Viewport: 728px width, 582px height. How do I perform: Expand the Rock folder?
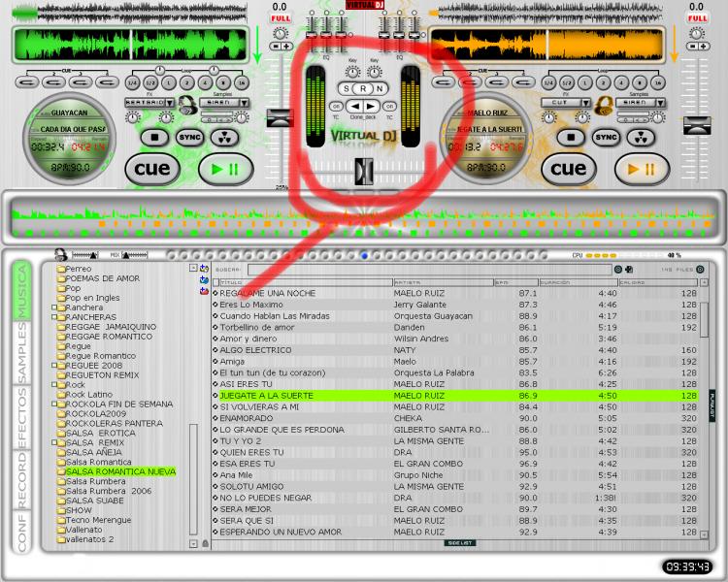click(x=54, y=385)
